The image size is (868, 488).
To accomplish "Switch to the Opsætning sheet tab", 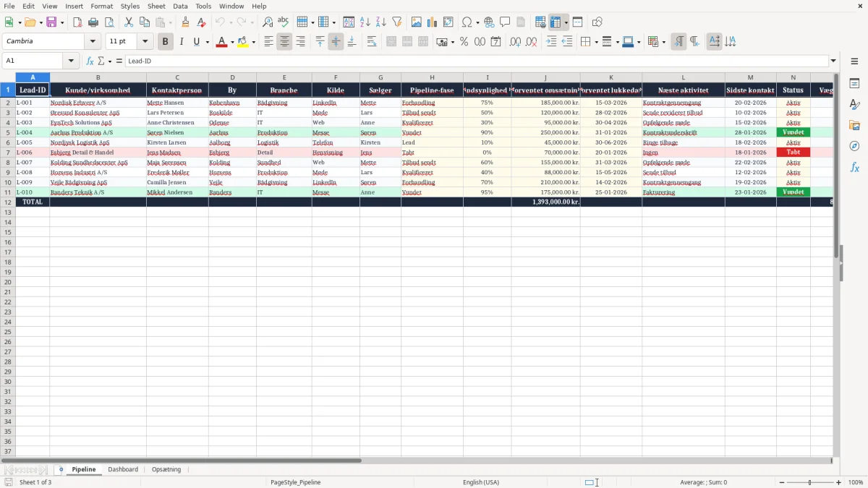I will [x=166, y=469].
